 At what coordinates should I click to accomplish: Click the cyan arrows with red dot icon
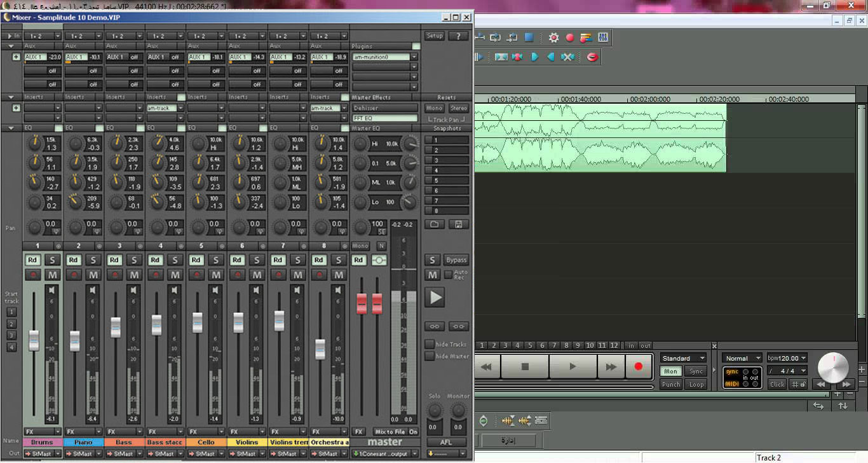tap(517, 57)
